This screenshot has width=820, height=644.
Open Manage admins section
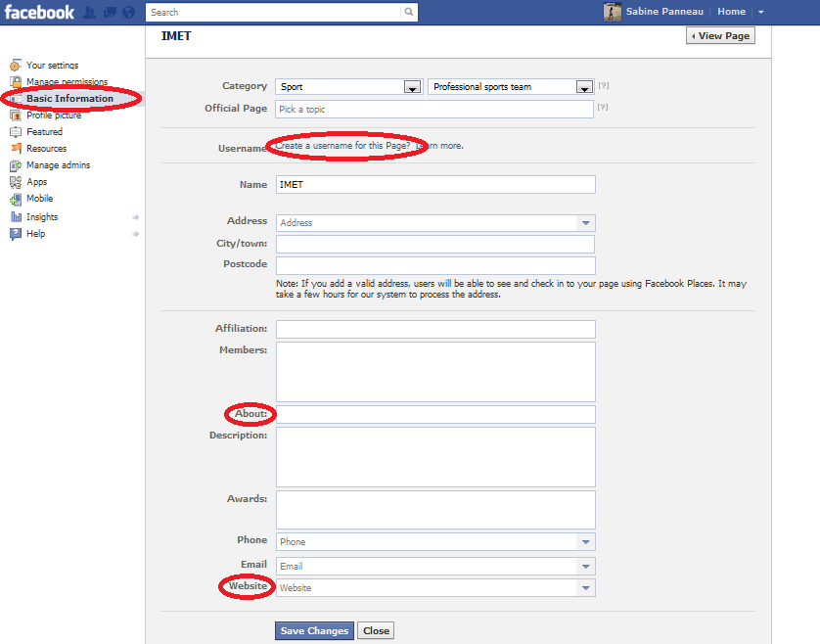point(58,165)
